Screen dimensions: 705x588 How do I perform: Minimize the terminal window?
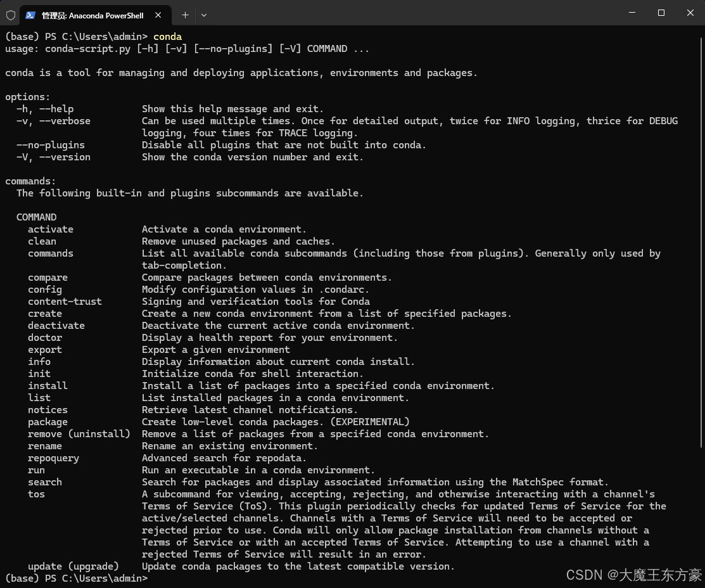coord(632,13)
